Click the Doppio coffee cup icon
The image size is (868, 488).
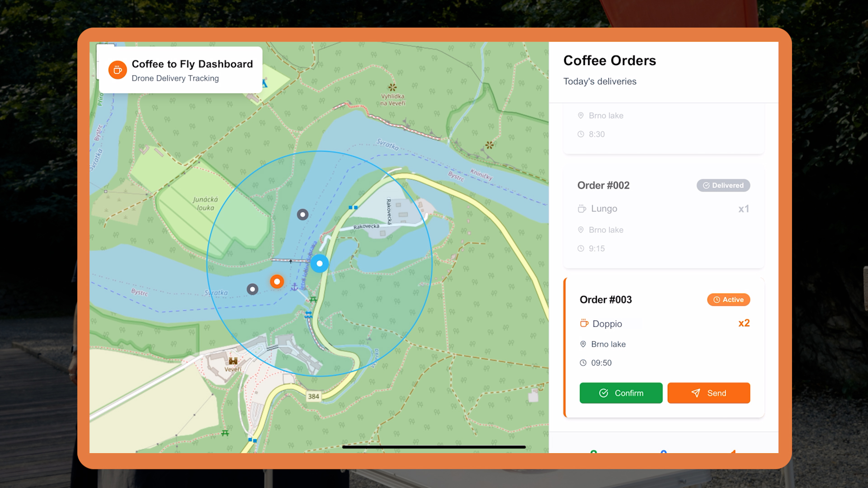pyautogui.click(x=584, y=324)
